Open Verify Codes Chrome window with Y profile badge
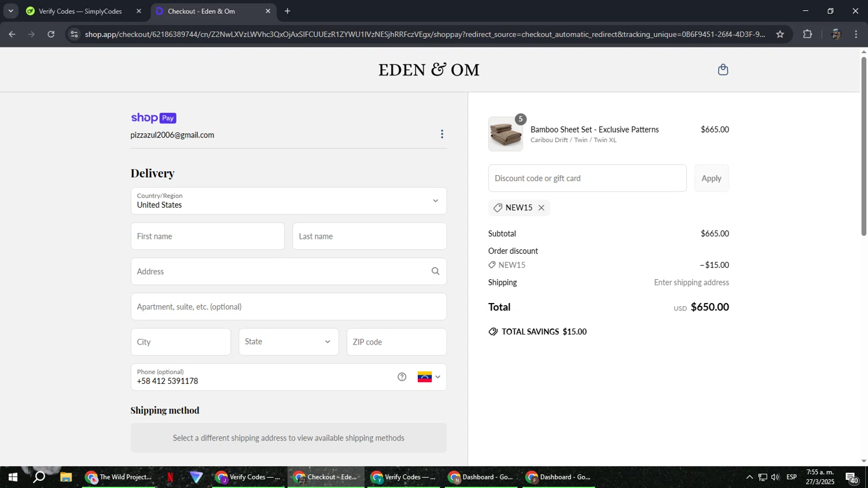The height and width of the screenshot is (488, 868). (404, 478)
